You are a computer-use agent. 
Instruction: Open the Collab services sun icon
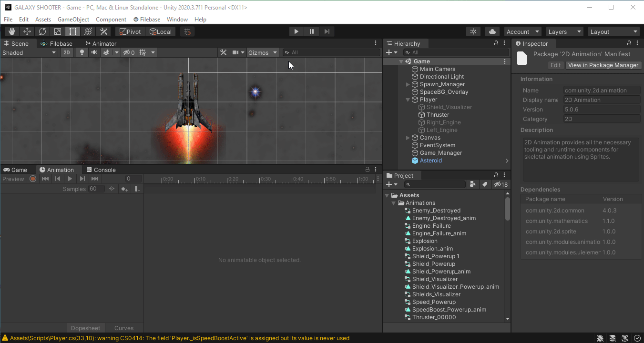tap(473, 31)
